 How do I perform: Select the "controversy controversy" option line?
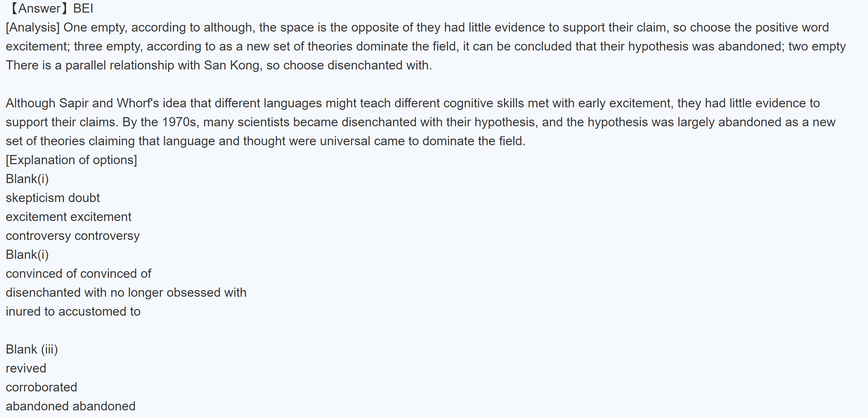[x=72, y=235]
